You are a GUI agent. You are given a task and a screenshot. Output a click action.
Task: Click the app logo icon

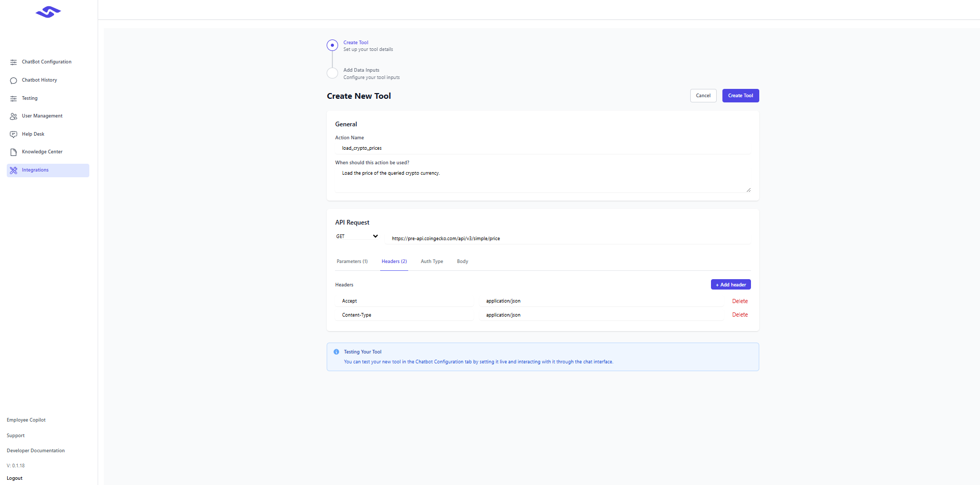pos(48,12)
